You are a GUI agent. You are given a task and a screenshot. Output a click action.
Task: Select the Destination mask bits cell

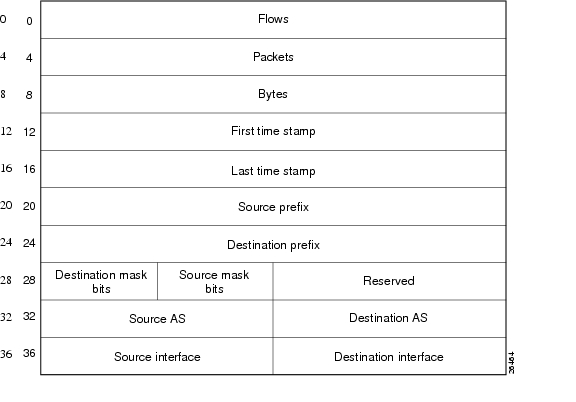pyautogui.click(x=99, y=281)
